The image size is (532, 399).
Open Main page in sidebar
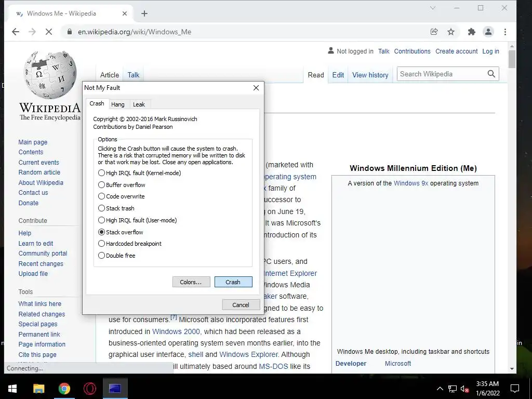[x=33, y=142]
